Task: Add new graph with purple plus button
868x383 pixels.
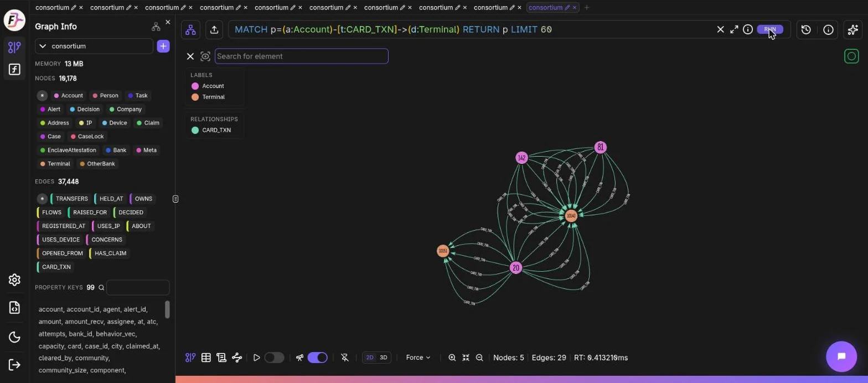Action: coord(163,46)
